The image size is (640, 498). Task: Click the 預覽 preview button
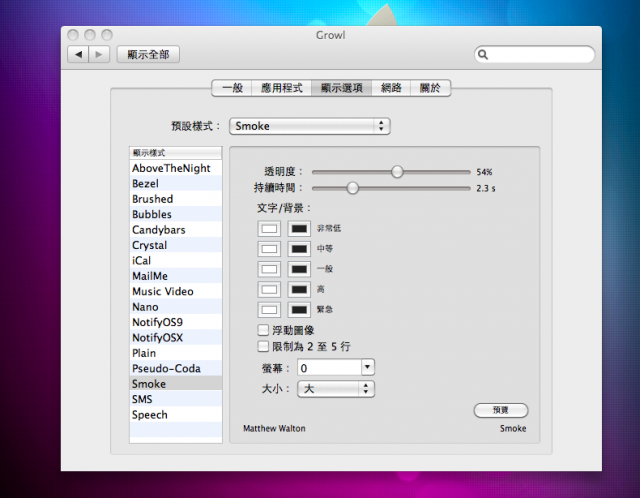pos(501,410)
